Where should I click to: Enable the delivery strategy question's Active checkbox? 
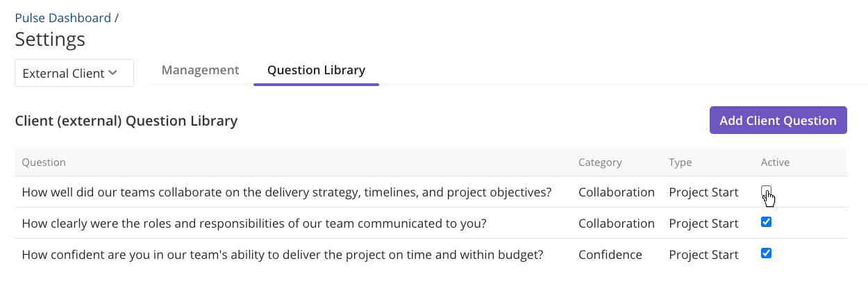point(766,191)
